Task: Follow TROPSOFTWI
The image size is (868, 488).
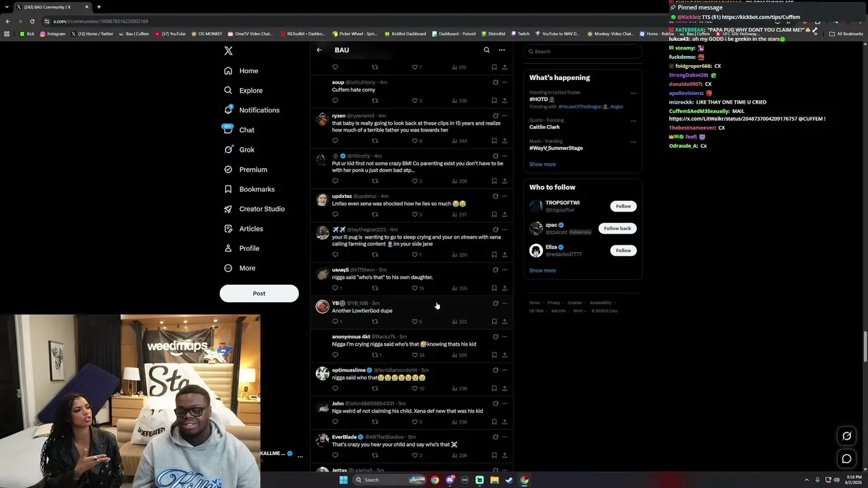Action: pos(623,206)
